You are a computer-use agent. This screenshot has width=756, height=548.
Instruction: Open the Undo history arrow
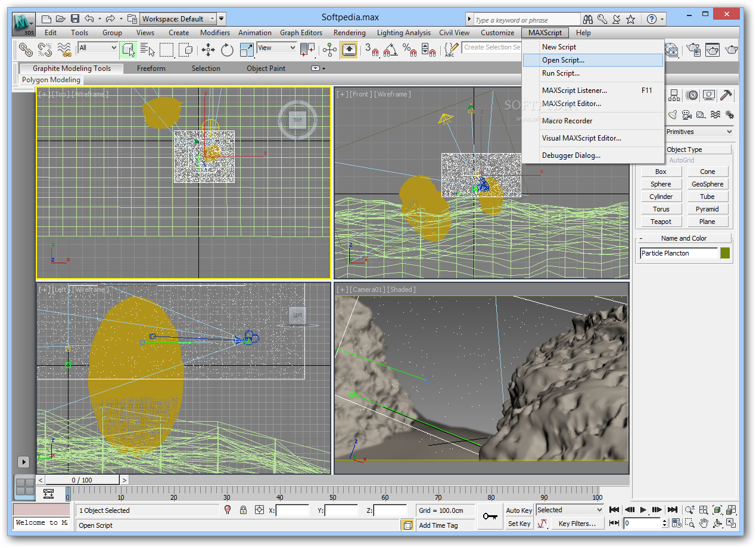pos(99,20)
